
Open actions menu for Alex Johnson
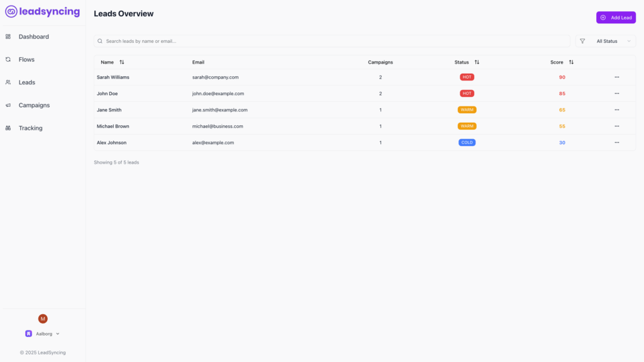tap(617, 142)
